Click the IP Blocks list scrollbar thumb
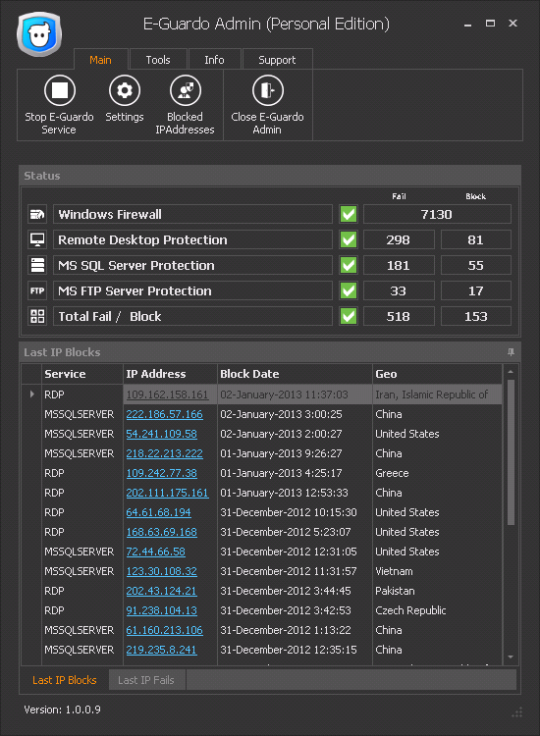This screenshot has width=540, height=736. tap(511, 452)
